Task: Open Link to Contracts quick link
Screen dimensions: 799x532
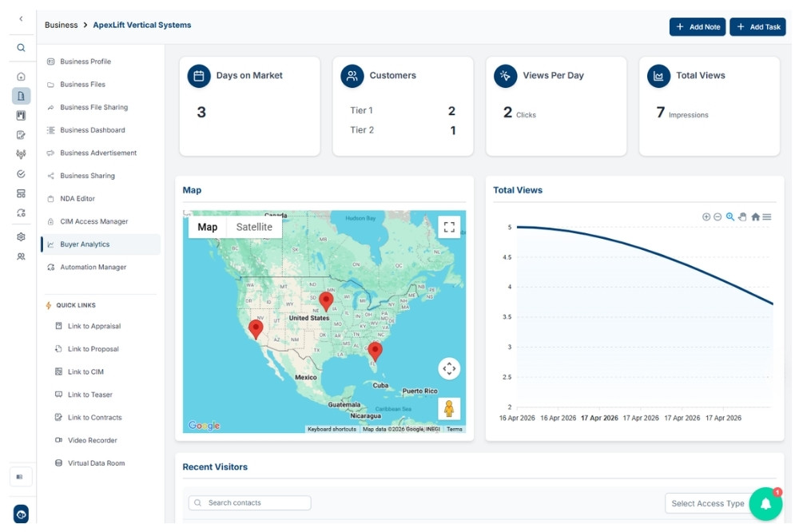Action: pos(88,417)
